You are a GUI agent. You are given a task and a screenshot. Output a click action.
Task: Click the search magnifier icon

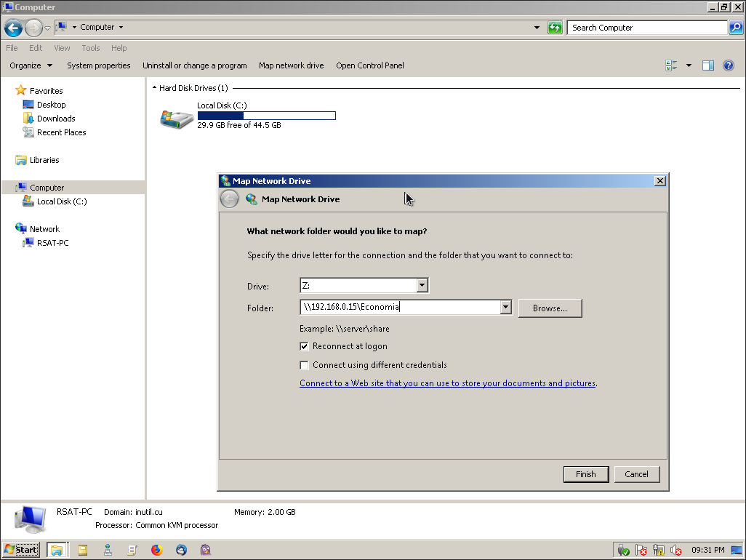point(736,28)
